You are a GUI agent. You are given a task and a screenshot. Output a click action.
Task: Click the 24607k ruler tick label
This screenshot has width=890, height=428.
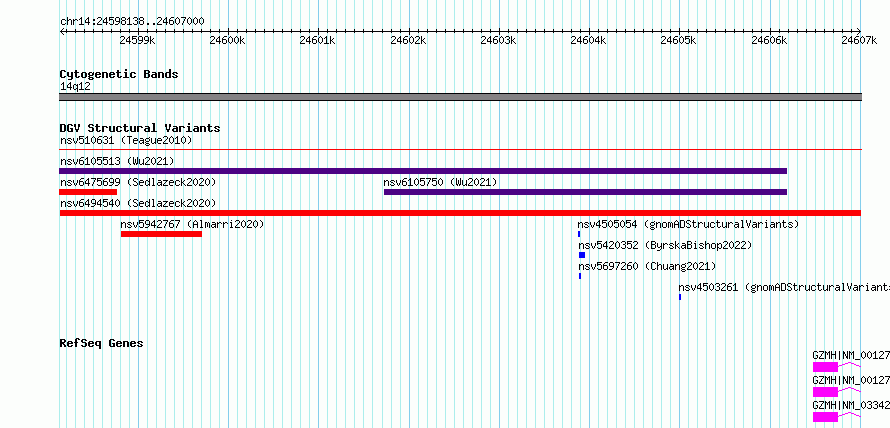coord(859,40)
